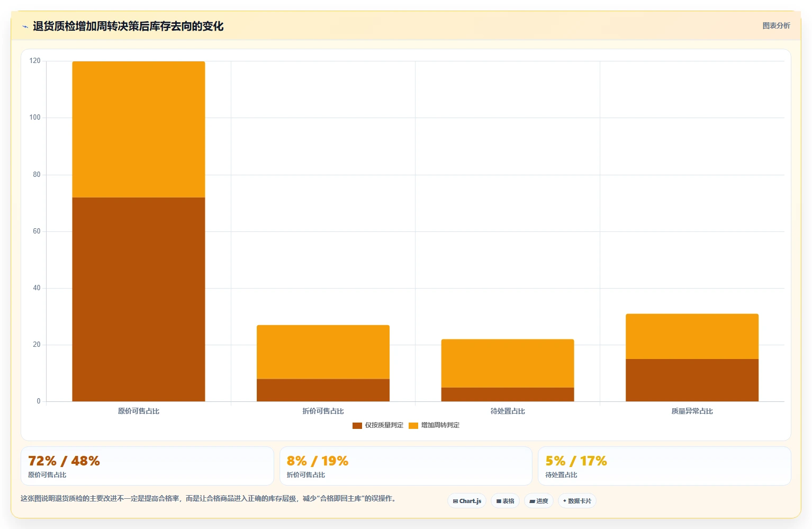Click the x-axis label 质量异常占比
The width and height of the screenshot is (812, 529).
(x=692, y=411)
